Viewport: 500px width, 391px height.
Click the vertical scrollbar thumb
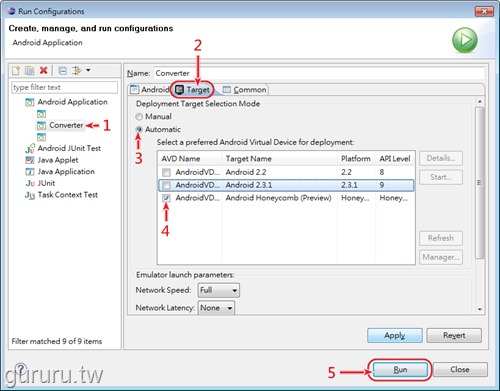coord(479,182)
